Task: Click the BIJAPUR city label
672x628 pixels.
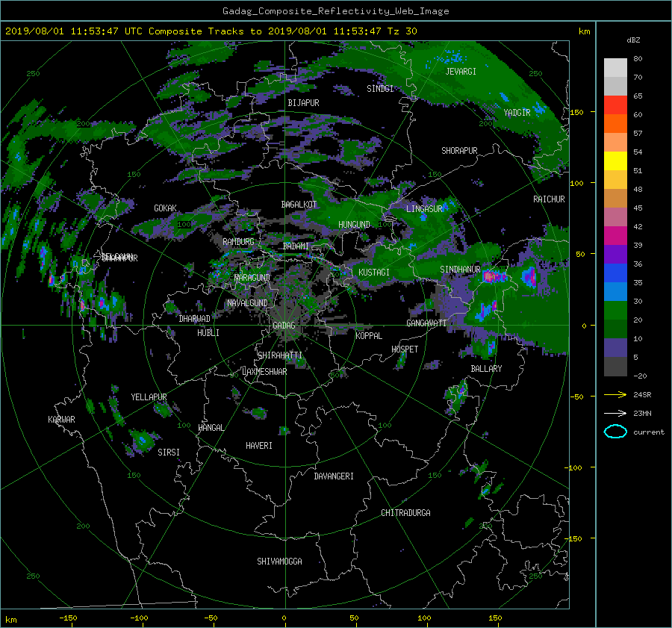Action: click(303, 103)
